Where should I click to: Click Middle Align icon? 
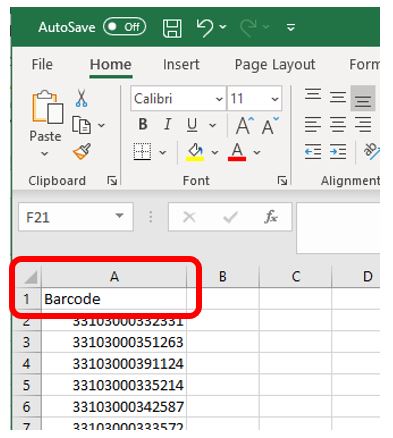click(338, 97)
